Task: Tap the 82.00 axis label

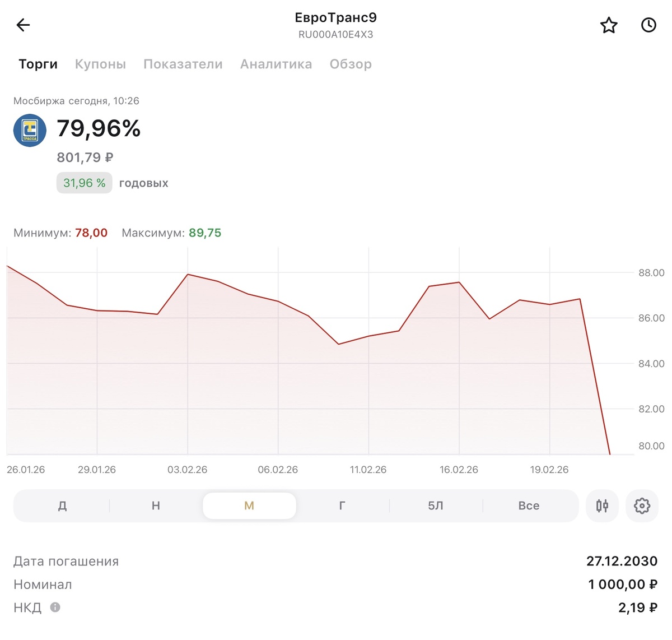Action: click(651, 409)
